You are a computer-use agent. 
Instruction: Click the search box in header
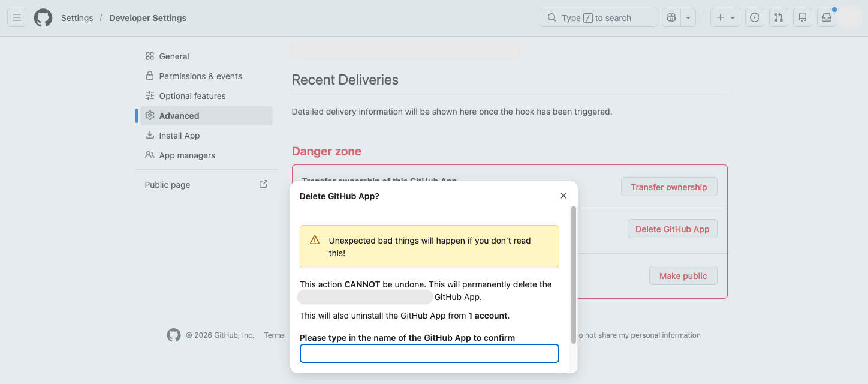[599, 18]
